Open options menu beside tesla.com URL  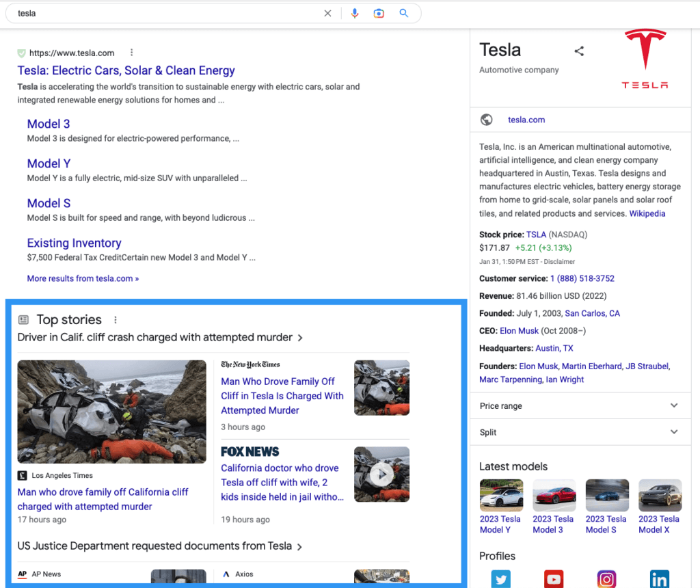coord(131,53)
